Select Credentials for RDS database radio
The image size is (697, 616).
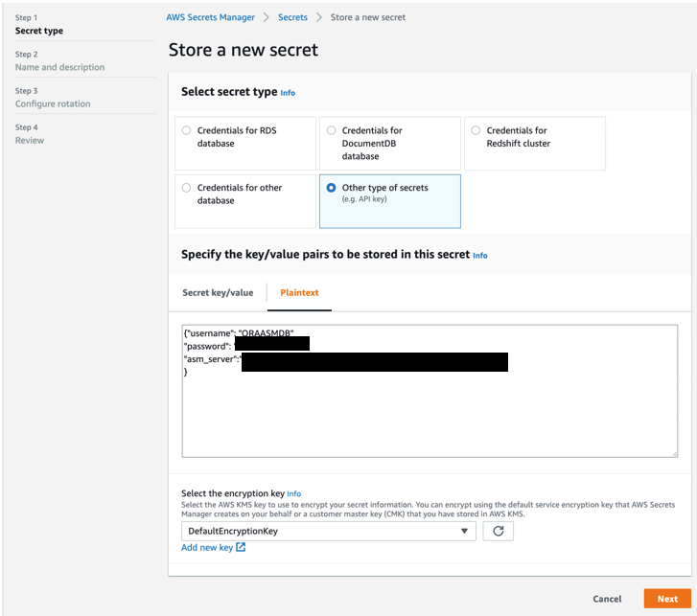(186, 130)
